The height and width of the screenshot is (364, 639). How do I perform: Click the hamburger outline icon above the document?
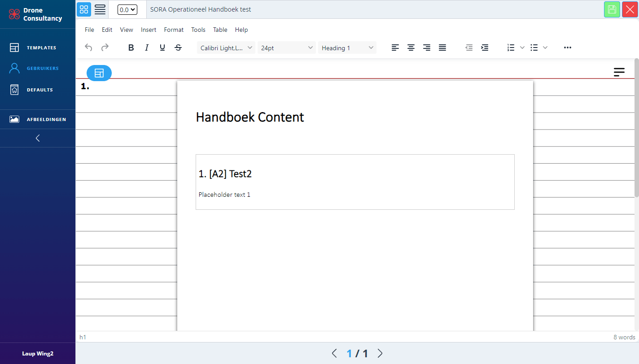click(619, 72)
